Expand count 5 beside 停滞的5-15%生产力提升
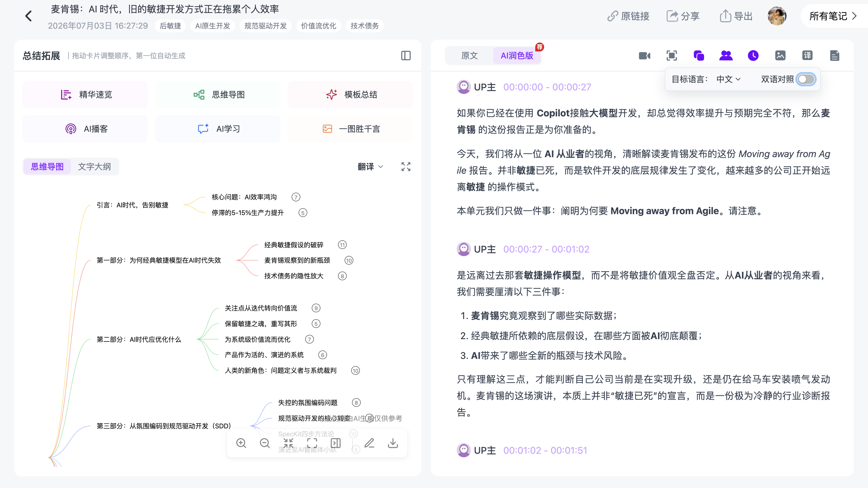Image resolution: width=868 pixels, height=488 pixels. point(303,213)
